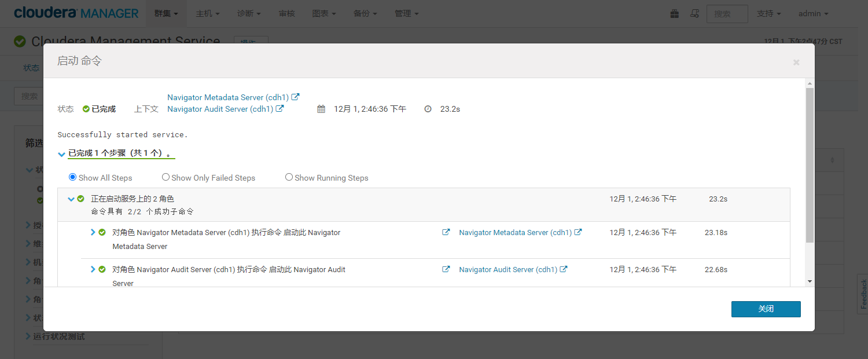The height and width of the screenshot is (359, 868).
Task: Click the 'Successfully started service.' message
Action: click(123, 134)
